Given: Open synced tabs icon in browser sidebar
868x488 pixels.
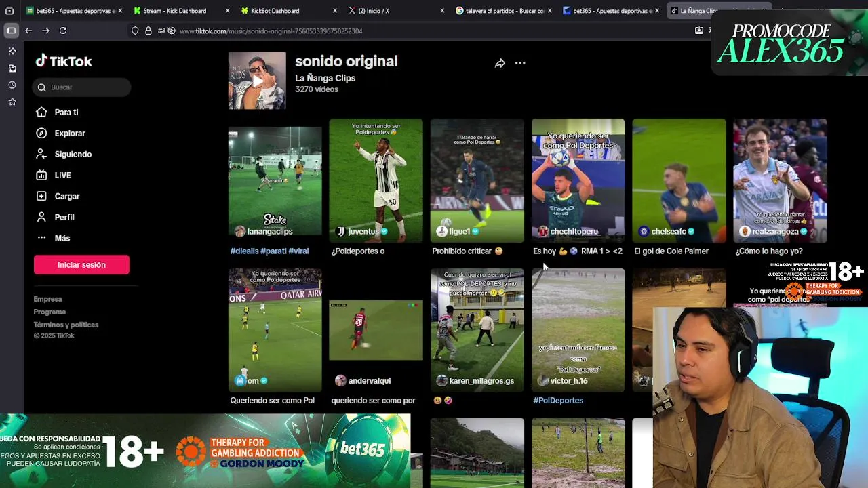Looking at the screenshot, I should [12, 68].
